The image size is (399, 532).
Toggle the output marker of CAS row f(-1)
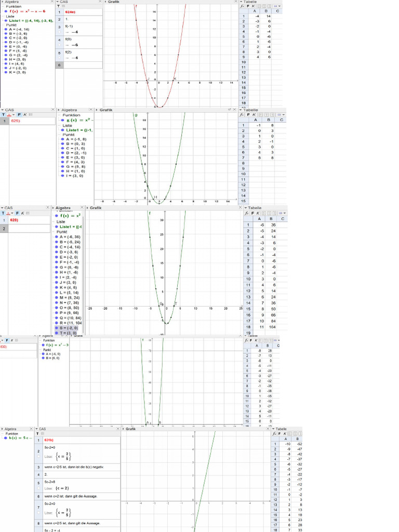[59, 32]
